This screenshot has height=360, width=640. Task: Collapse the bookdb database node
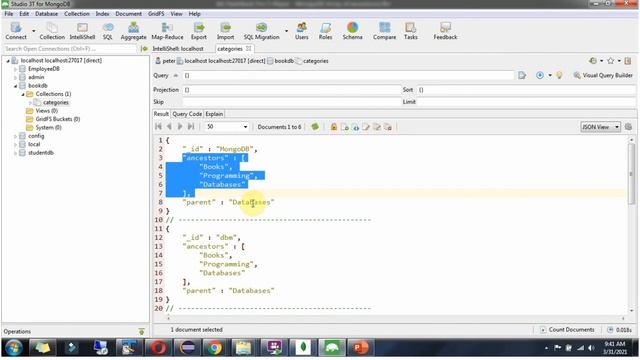coord(16,86)
